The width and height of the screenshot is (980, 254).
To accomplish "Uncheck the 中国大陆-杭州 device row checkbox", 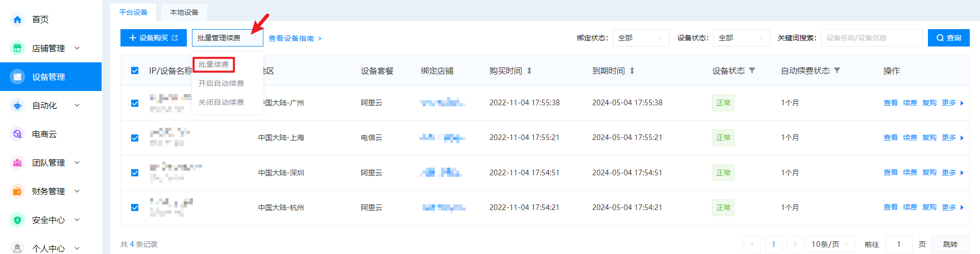I will (x=135, y=207).
